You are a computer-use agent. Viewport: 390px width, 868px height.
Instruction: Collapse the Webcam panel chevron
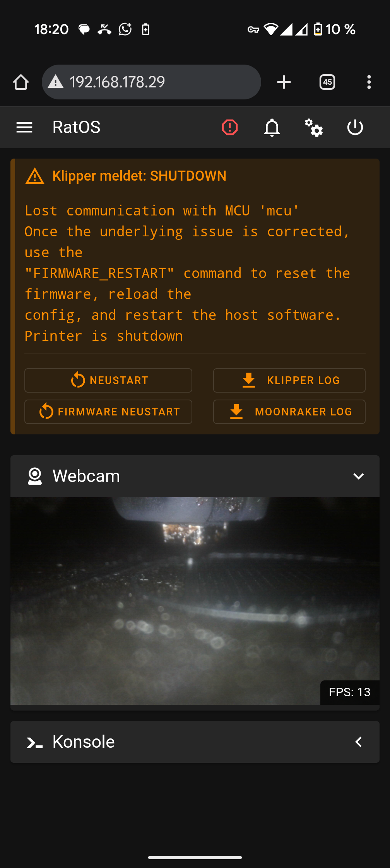(x=359, y=476)
